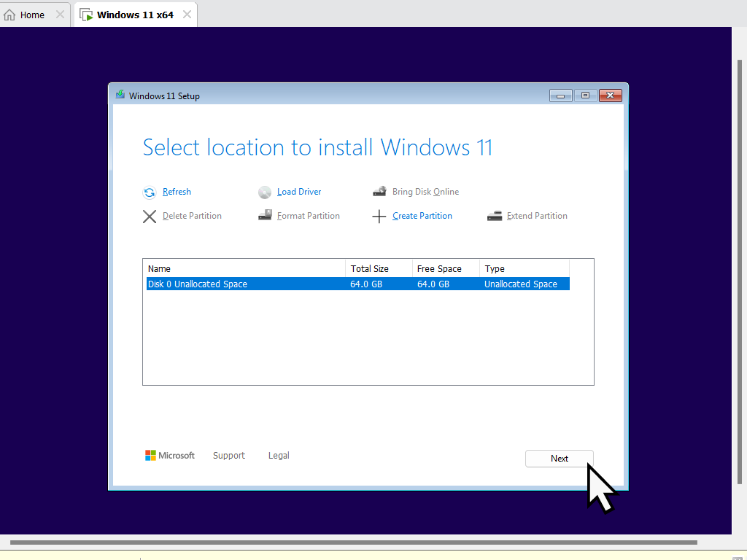Select the Format Partition disk icon

[x=265, y=216]
